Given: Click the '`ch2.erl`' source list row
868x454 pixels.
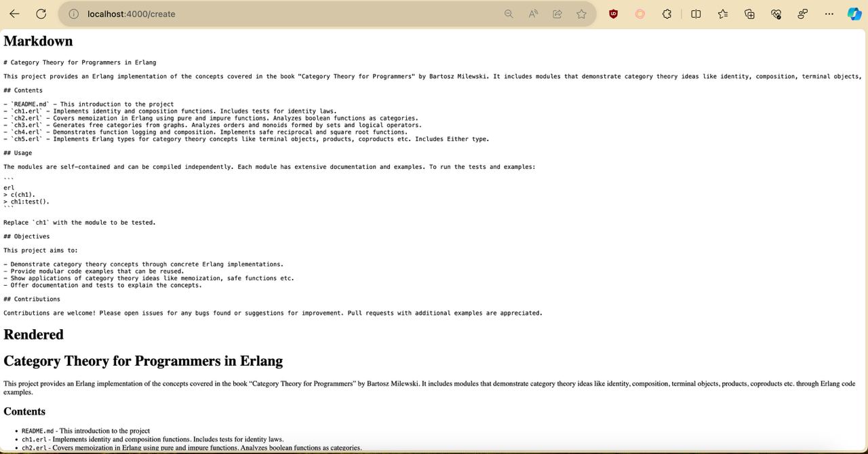Looking at the screenshot, I should pyautogui.click(x=210, y=118).
